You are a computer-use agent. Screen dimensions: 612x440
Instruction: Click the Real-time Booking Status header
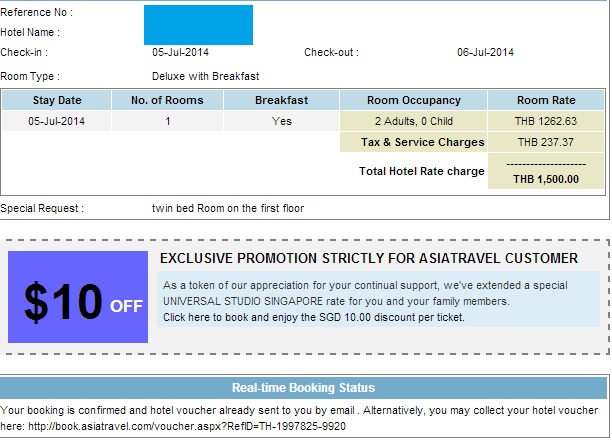coord(303,388)
